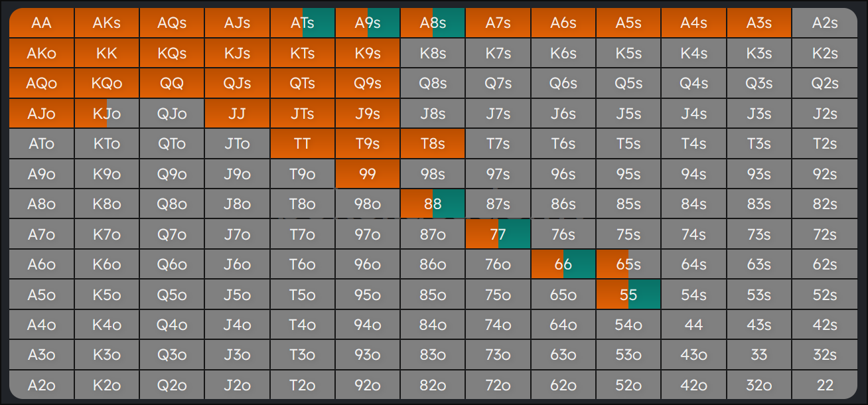Image resolution: width=868 pixels, height=405 pixels.
Task: Click the 65s suited connector cell
Action: (x=628, y=264)
